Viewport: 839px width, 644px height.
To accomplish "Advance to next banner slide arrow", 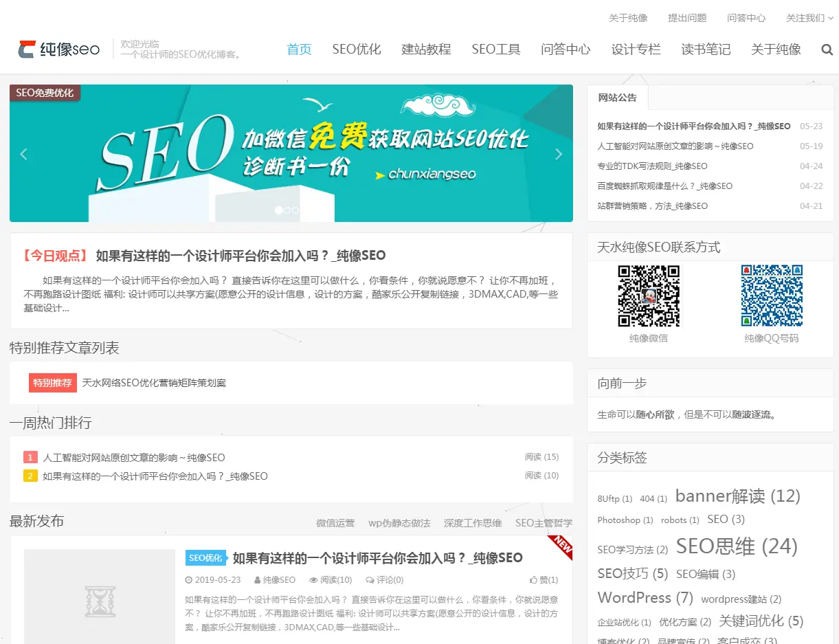I will 559,154.
